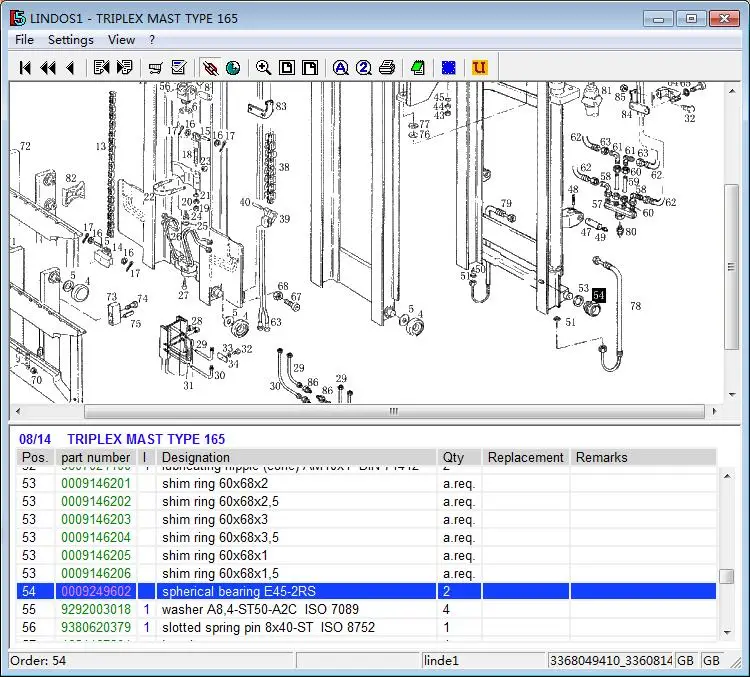Click the green notepad icon
The width and height of the screenshot is (750, 677).
pyautogui.click(x=418, y=68)
